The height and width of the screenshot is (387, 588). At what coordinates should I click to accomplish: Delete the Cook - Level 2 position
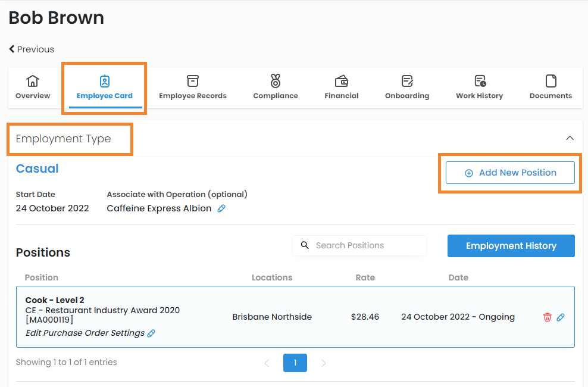coord(548,317)
